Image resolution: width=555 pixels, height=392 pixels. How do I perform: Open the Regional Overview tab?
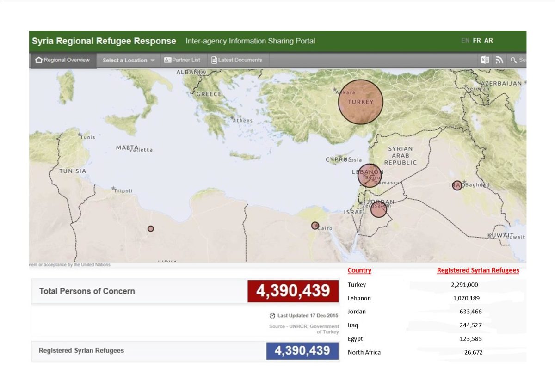tap(63, 60)
